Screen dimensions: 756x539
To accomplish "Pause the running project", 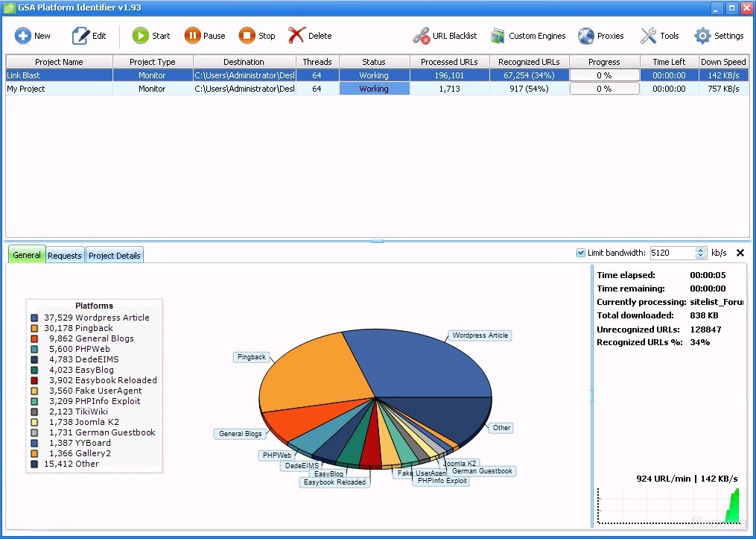I will pos(193,36).
